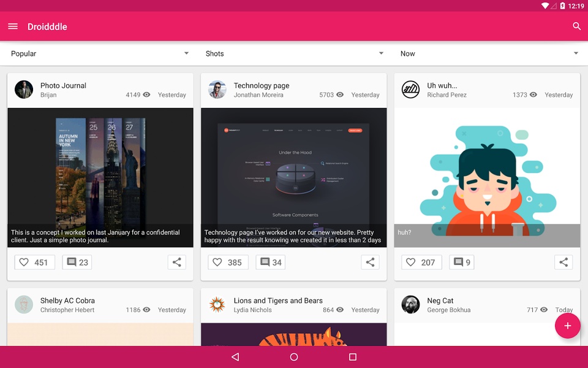Select the 'Photo Journal' title

[63, 86]
